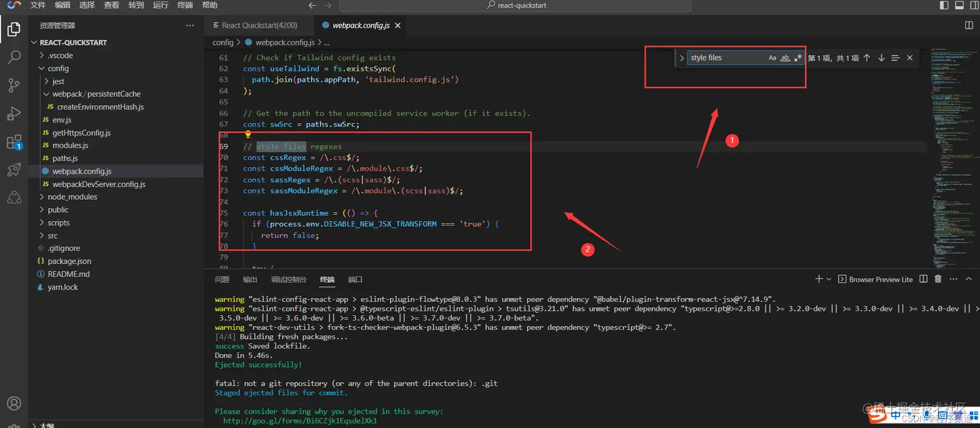
Task: Switch to 输出 (Output) panel tab
Action: tap(250, 279)
